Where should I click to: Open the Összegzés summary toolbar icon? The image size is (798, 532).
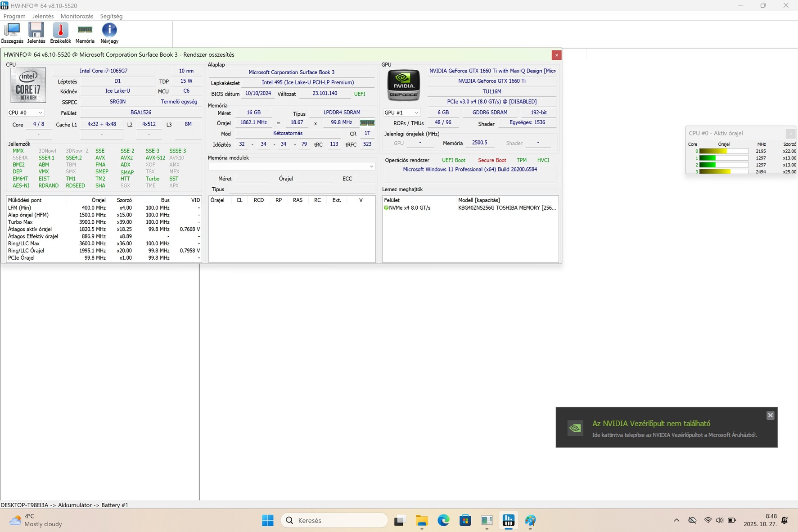pos(12,33)
